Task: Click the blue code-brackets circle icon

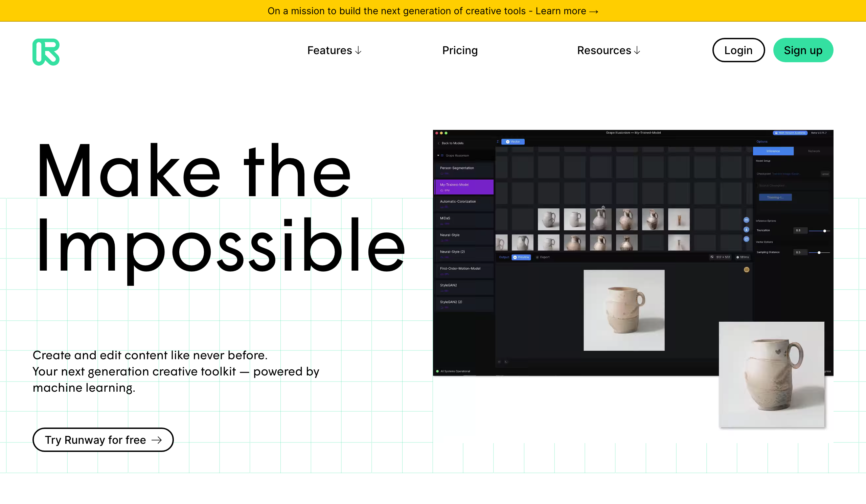Action: 746,220
